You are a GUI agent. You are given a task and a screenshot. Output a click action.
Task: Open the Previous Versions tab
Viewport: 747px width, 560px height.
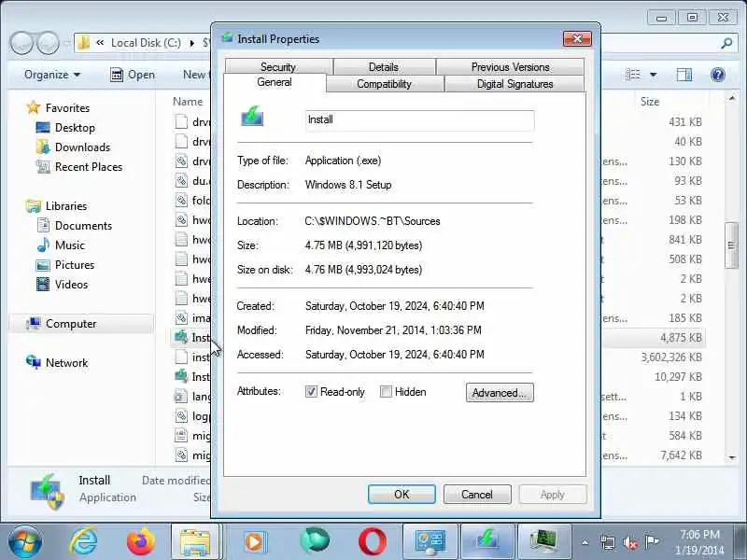pos(510,66)
